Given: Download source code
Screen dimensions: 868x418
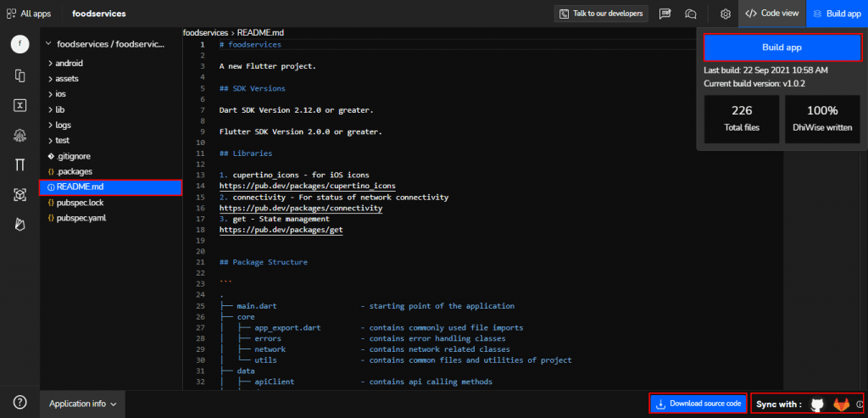Looking at the screenshot, I should point(698,404).
